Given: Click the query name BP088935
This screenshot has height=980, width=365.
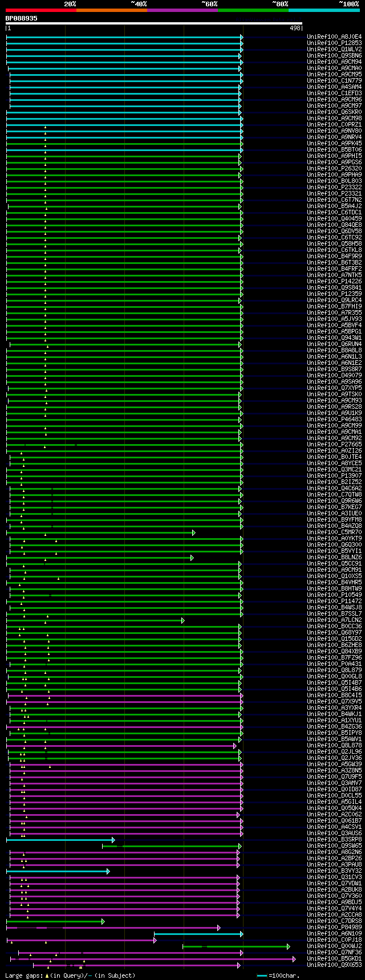Looking at the screenshot, I should tap(22, 18).
